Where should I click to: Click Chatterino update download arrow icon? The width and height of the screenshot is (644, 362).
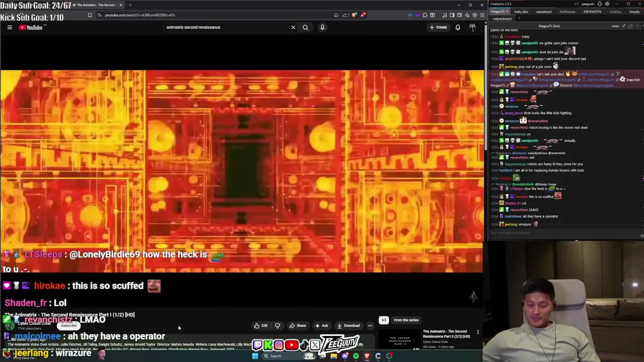pos(599,4)
